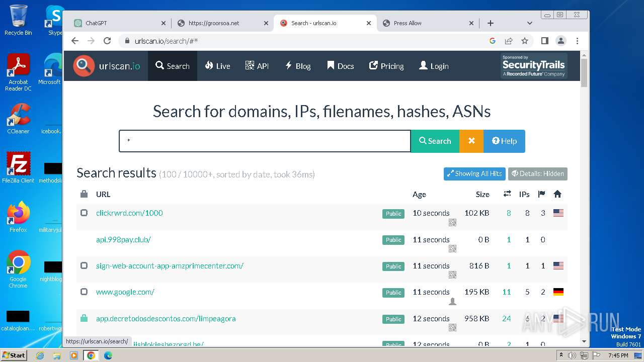The height and width of the screenshot is (362, 644).
Task: Open the Chrome profile icon
Action: point(561,41)
